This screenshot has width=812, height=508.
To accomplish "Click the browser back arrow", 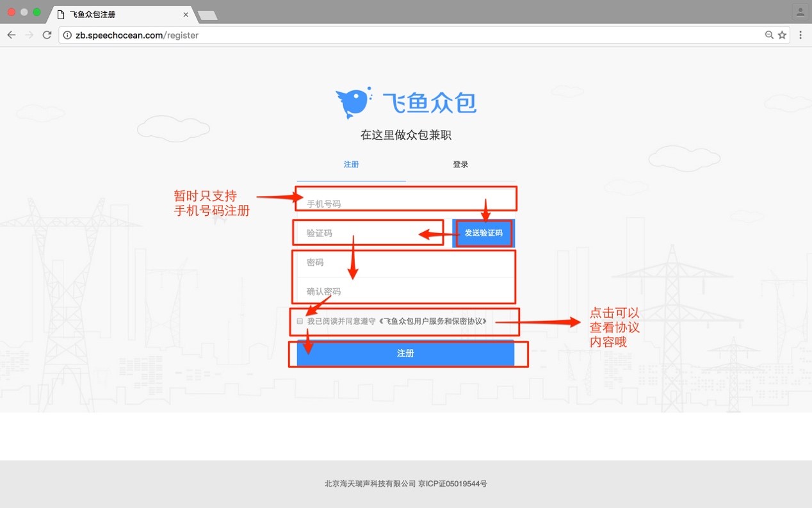I will click(11, 35).
